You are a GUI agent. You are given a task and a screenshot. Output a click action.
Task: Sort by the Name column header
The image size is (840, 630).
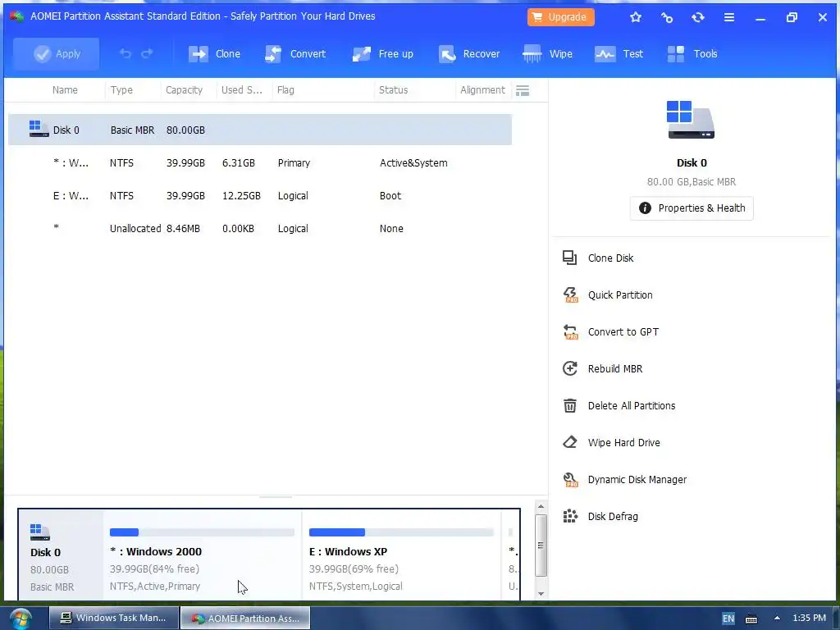(x=65, y=90)
